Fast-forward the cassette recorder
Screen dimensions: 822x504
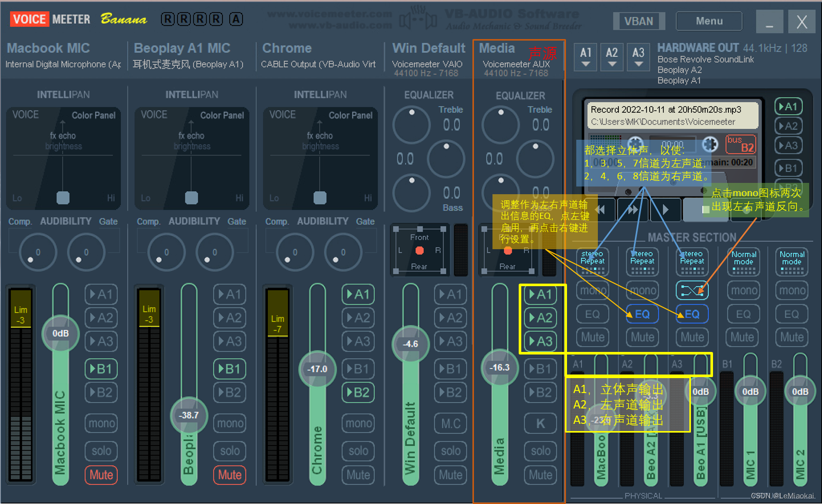[632, 210]
